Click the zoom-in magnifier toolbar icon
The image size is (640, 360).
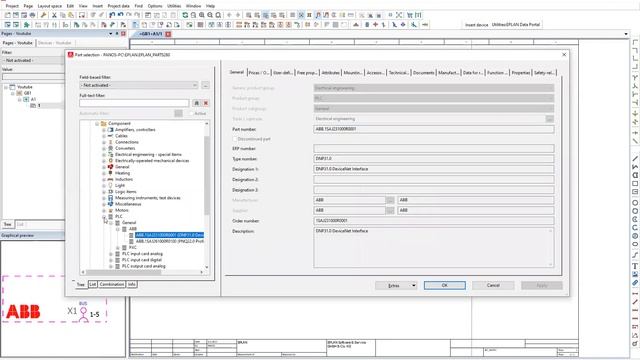(x=202, y=15)
